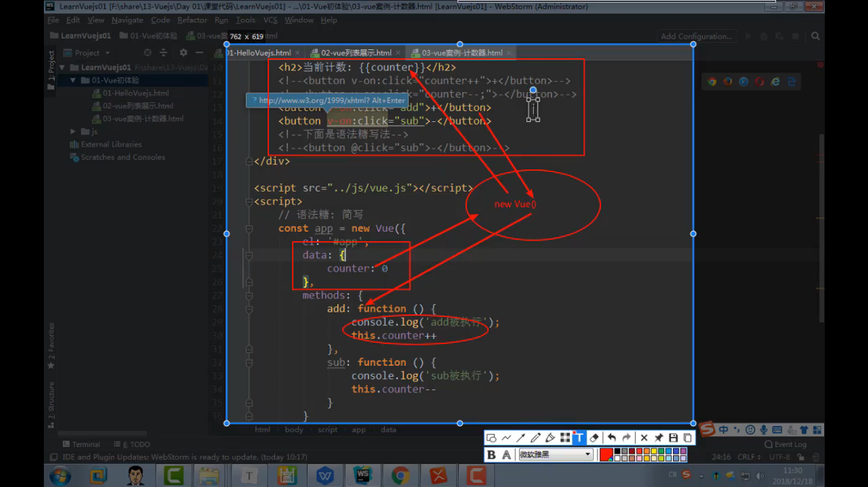Select the freehand line annotation tool
Viewport: 868px width, 487px height.
coord(506,438)
